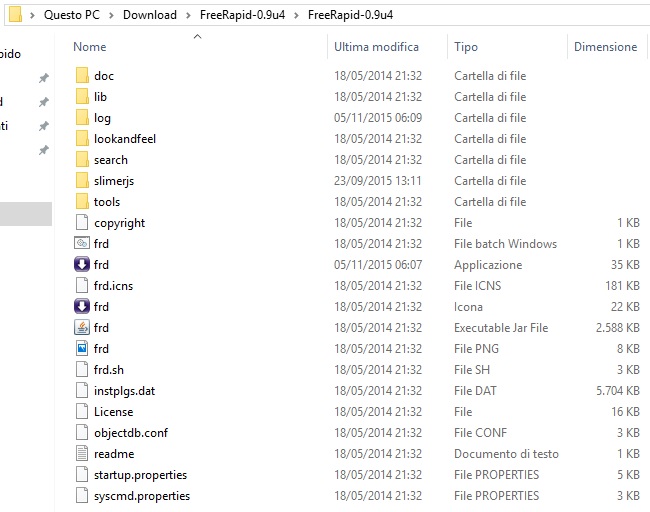Sort by Dimensione column header
The image size is (650, 512).
[605, 47]
